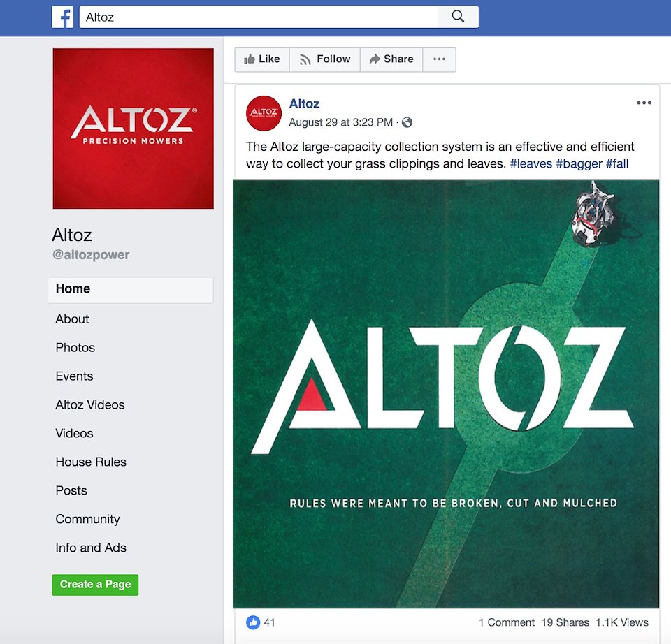The height and width of the screenshot is (644, 671).
Task: Open the Altoz red profile picture
Action: click(x=133, y=129)
